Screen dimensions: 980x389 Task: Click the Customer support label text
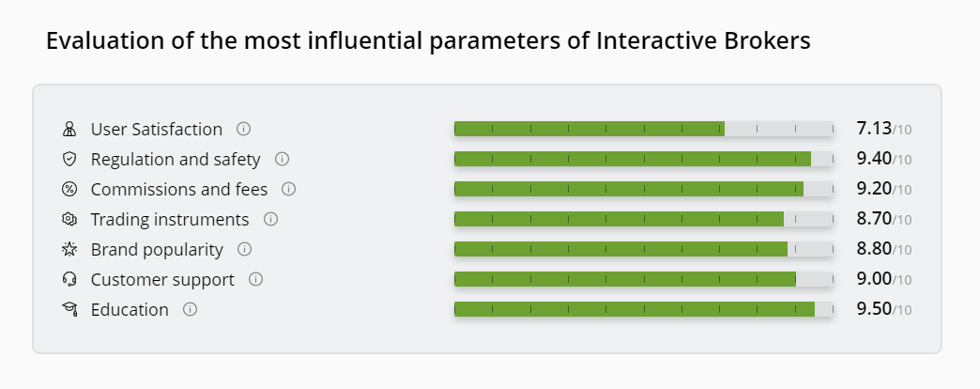[162, 280]
